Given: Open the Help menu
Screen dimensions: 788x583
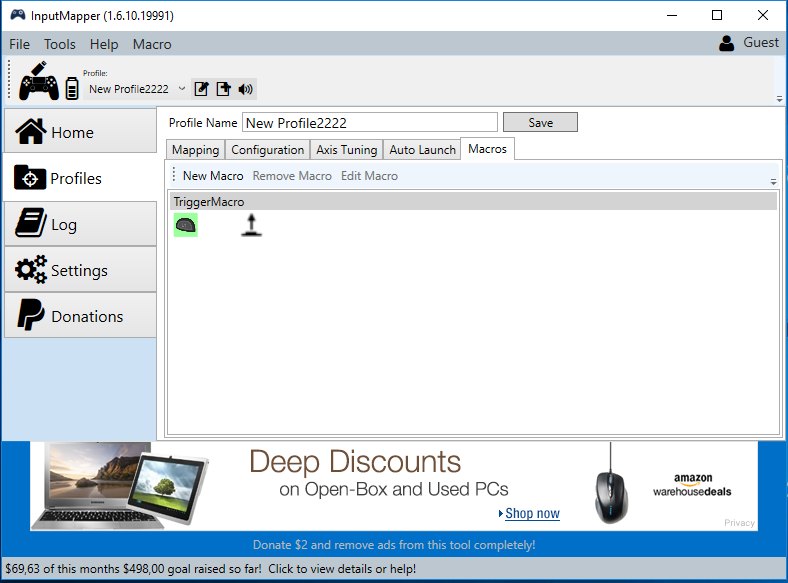Looking at the screenshot, I should tap(104, 44).
